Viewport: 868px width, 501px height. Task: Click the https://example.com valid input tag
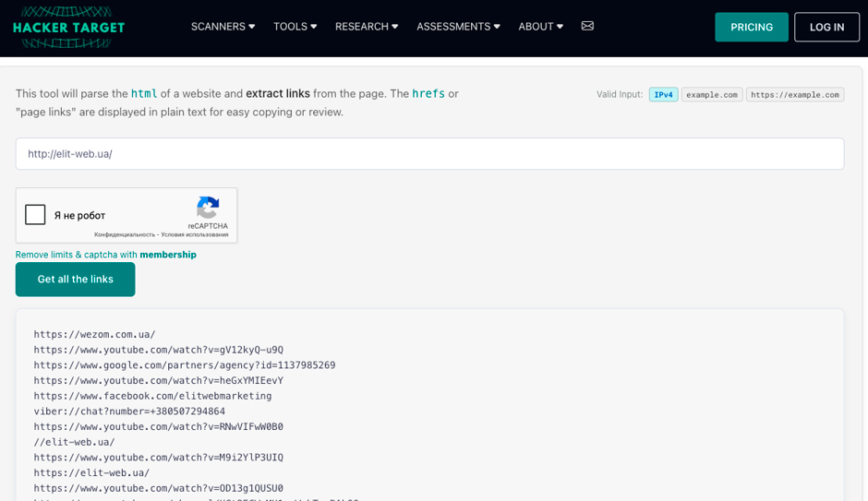point(795,94)
